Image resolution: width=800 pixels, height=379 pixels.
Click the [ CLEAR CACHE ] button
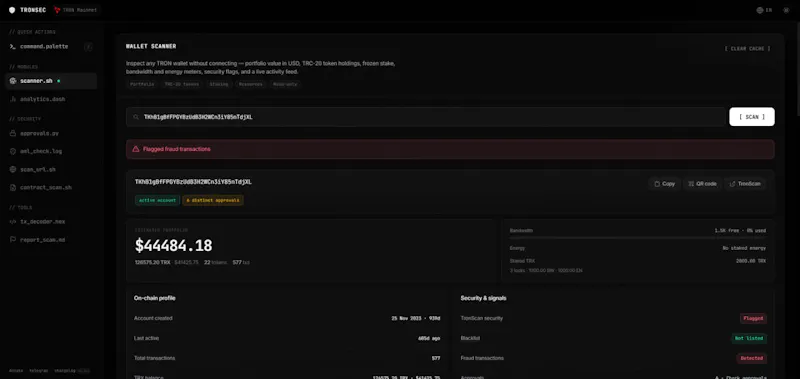(747, 48)
